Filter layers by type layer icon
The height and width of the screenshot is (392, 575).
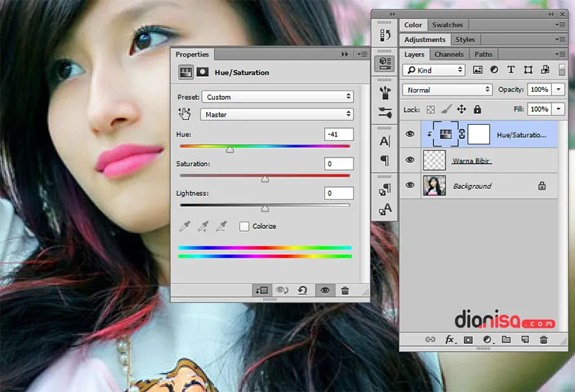[x=511, y=70]
